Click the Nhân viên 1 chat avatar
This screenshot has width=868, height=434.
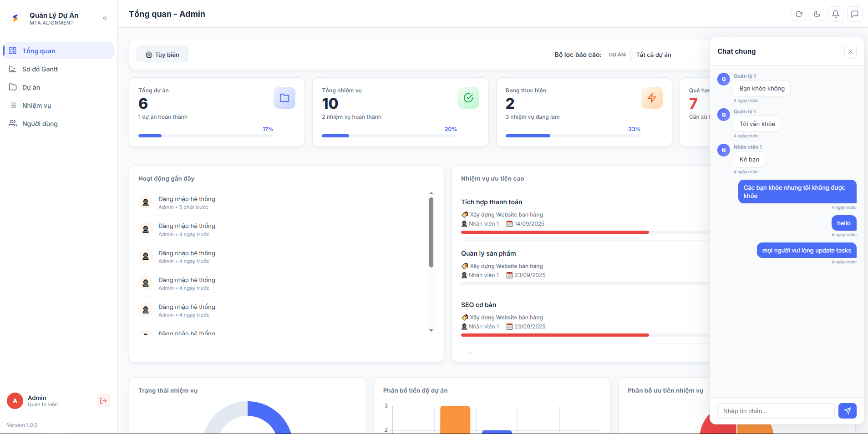[724, 150]
